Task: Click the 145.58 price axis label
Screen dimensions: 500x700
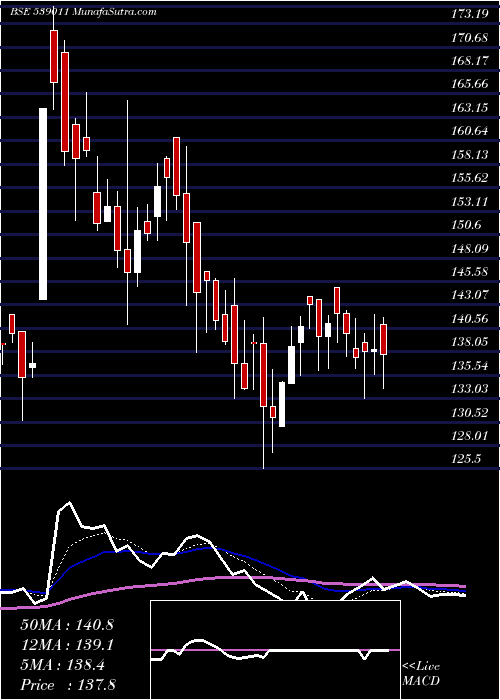Action: [470, 271]
